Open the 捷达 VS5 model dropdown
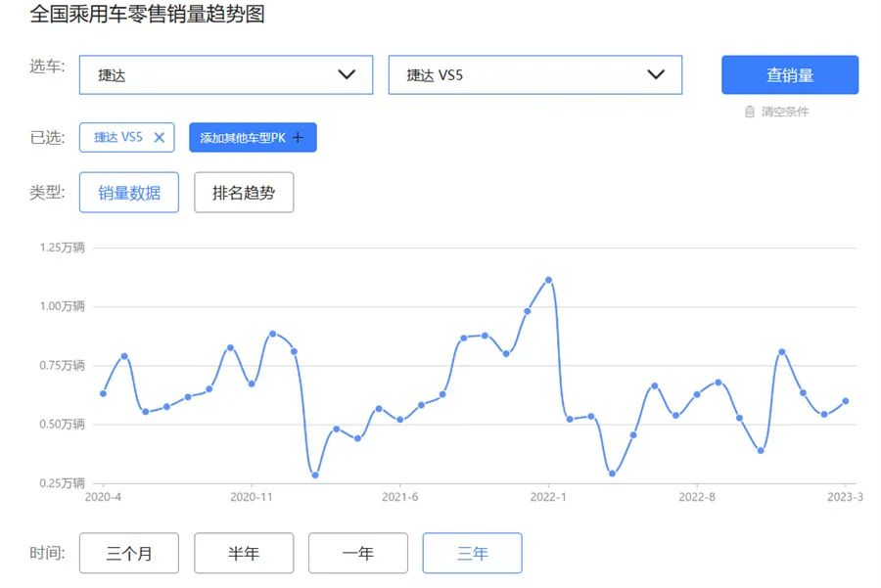This screenshot has height=588, width=881. (534, 75)
